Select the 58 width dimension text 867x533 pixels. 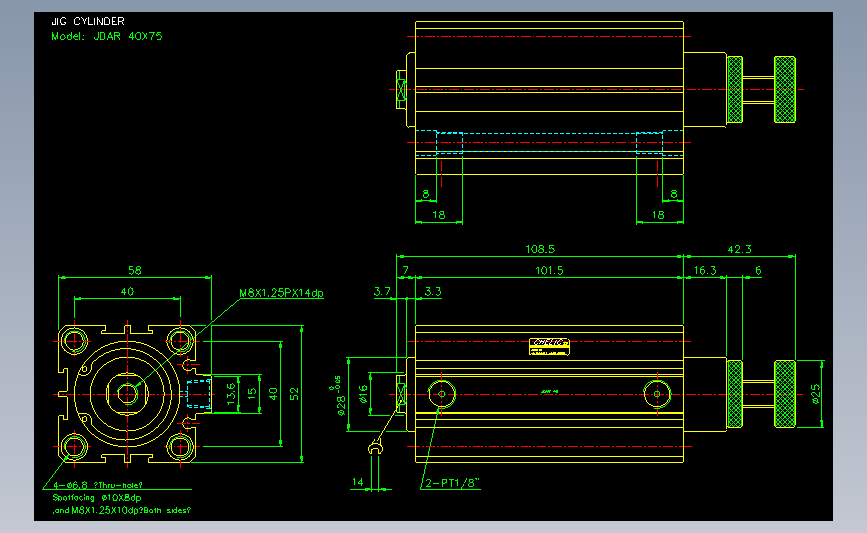[x=135, y=270]
